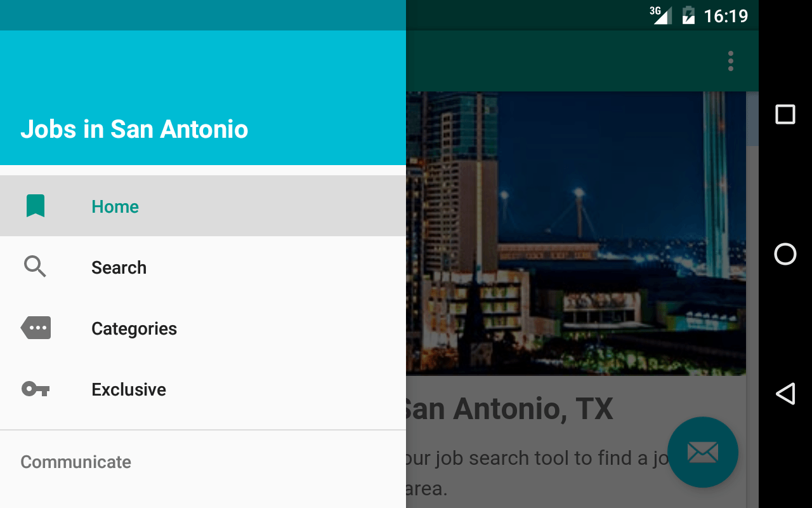Tap the floating email envelope button

coord(703,452)
